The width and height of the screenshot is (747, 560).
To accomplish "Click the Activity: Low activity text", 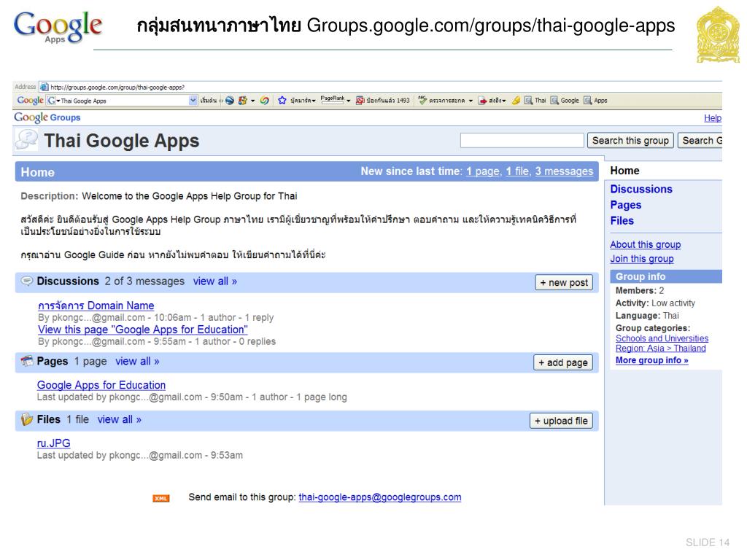I will (x=655, y=303).
